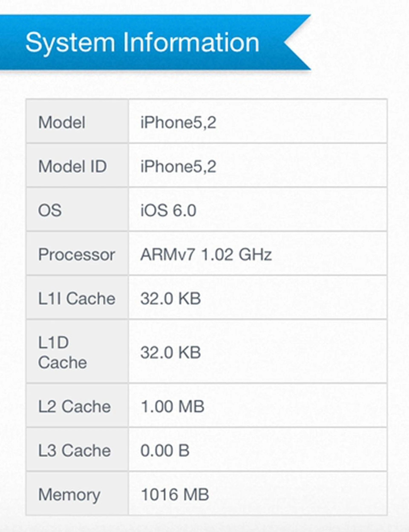Click the iOS 6.0 value
The width and height of the screenshot is (409, 532).
(168, 210)
